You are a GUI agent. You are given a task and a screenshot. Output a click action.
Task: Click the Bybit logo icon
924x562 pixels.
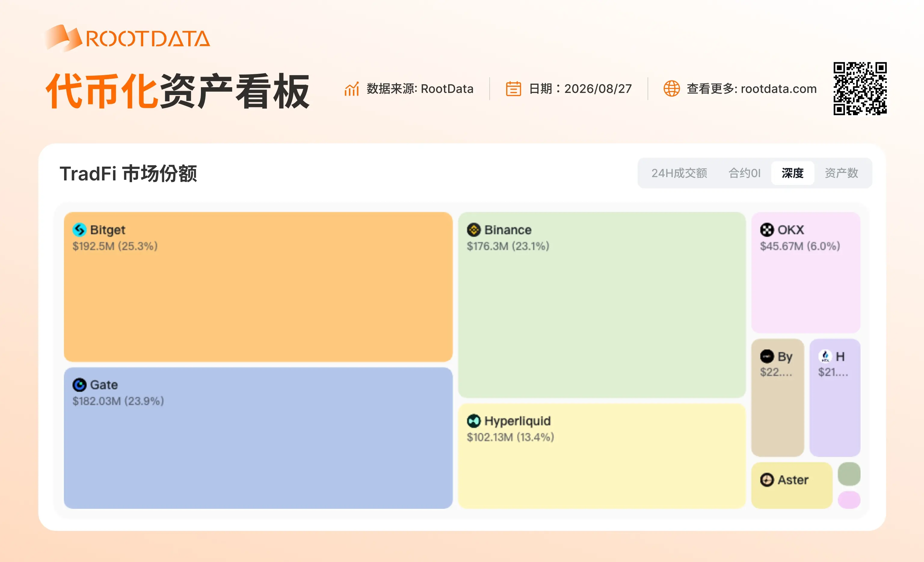click(767, 356)
